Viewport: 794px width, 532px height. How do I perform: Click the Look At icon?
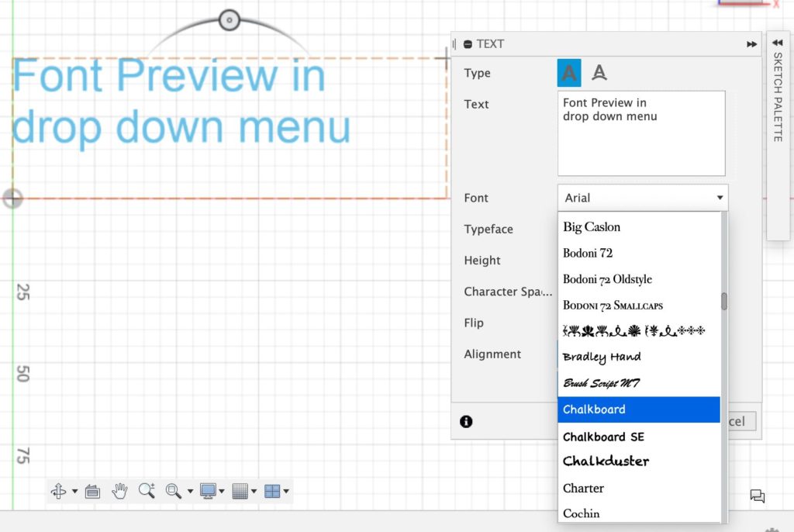[x=92, y=491]
